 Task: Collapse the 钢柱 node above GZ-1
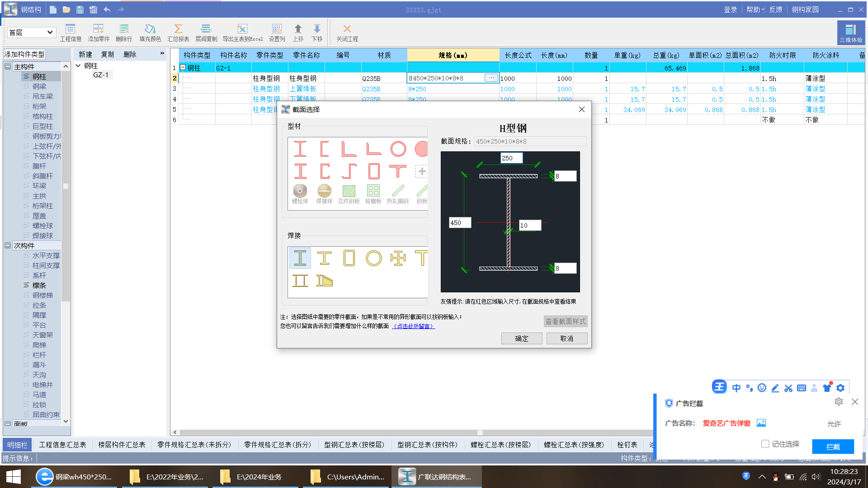click(x=78, y=66)
